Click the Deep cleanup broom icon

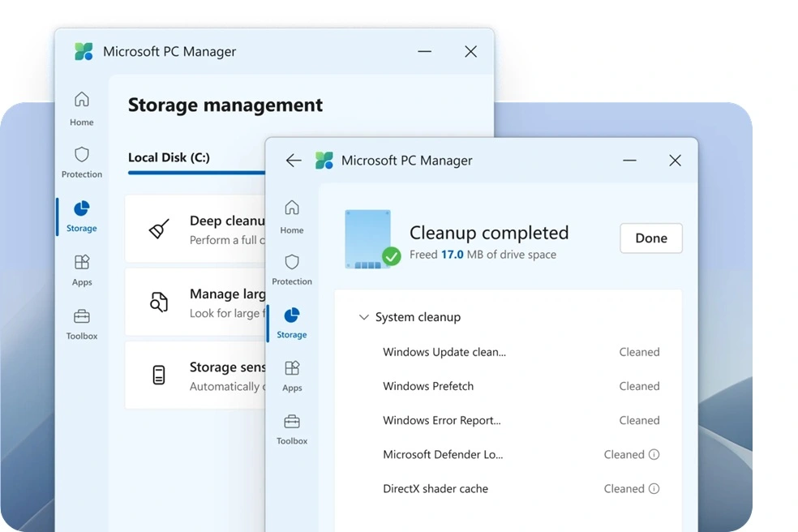tap(159, 229)
